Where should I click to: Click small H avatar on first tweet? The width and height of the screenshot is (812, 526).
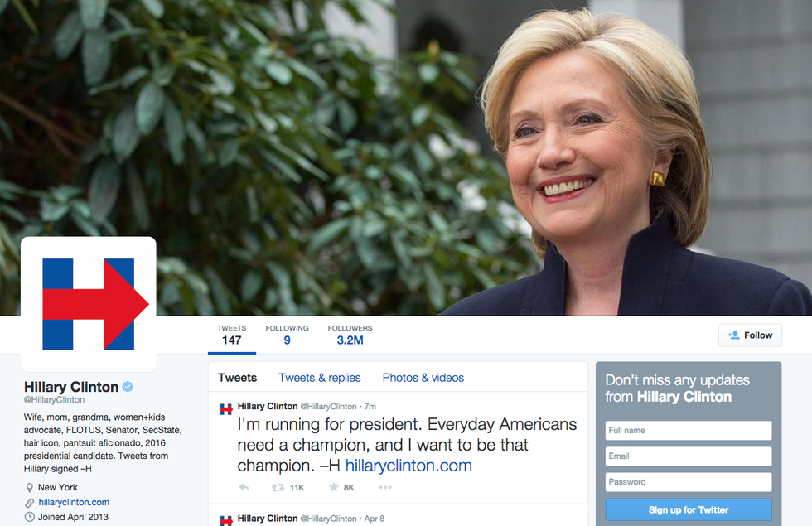click(x=226, y=409)
